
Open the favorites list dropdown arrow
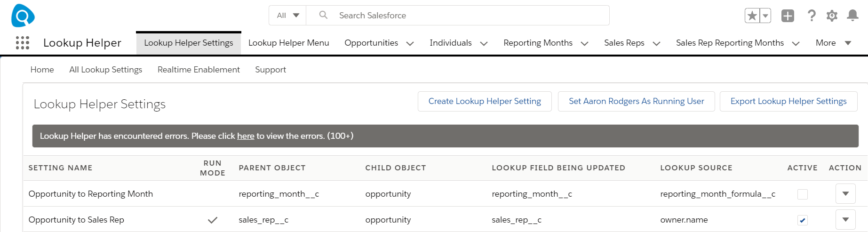coord(765,16)
